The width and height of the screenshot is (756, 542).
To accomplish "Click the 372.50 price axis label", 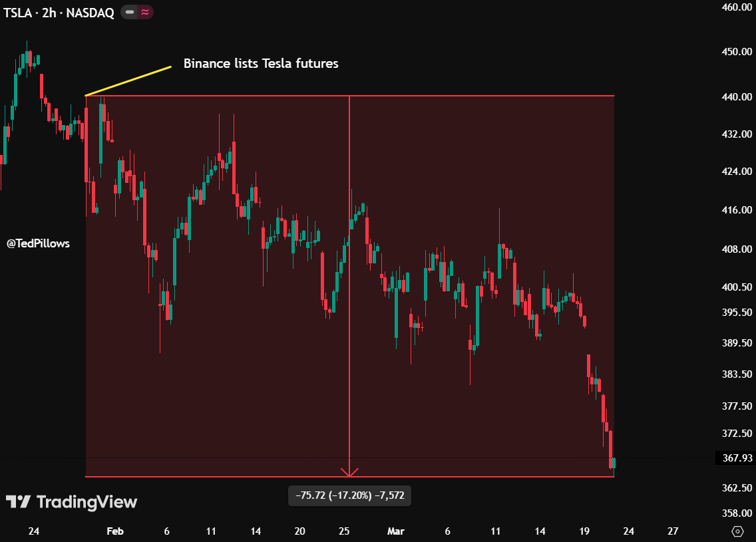I will tap(737, 434).
